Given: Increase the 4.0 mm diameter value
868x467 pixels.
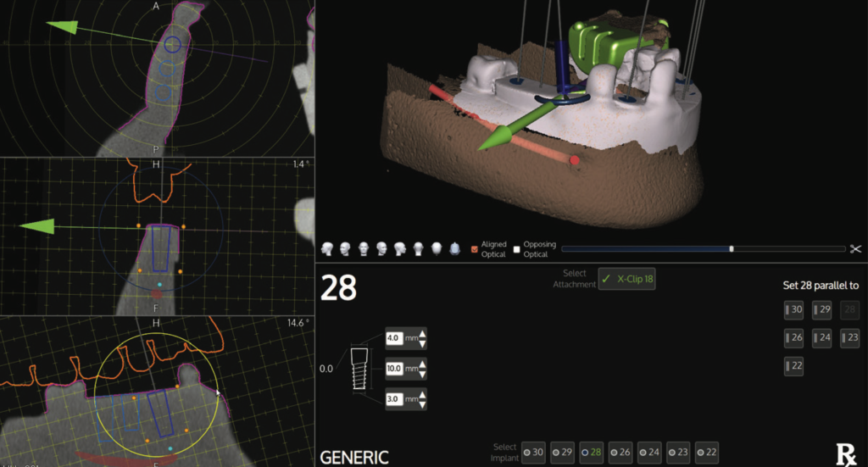Looking at the screenshot, I should coord(423,333).
